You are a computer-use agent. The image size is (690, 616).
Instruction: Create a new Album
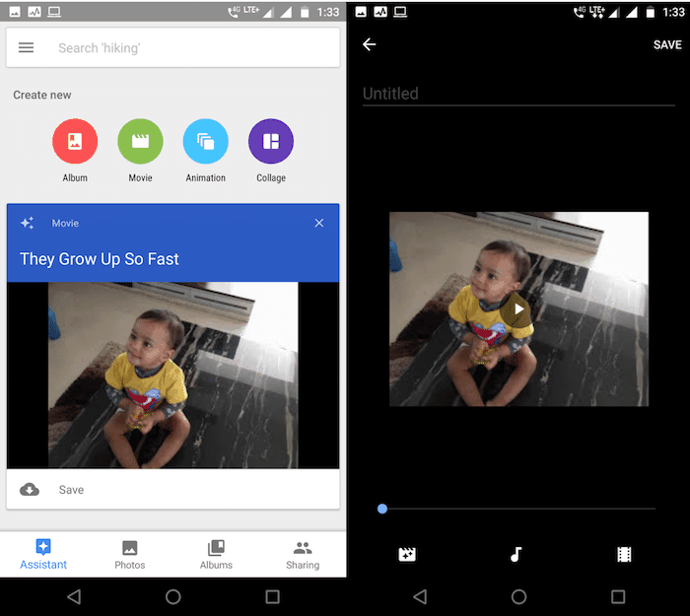point(75,141)
